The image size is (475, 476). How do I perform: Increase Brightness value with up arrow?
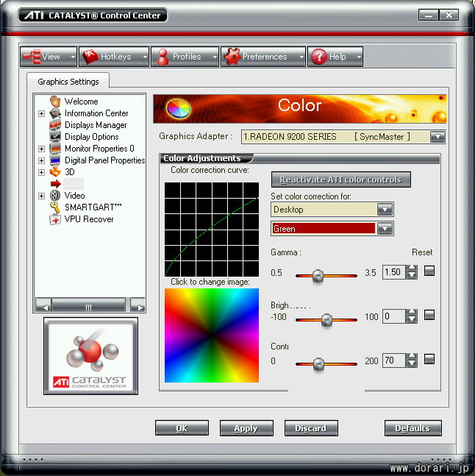pyautogui.click(x=412, y=312)
